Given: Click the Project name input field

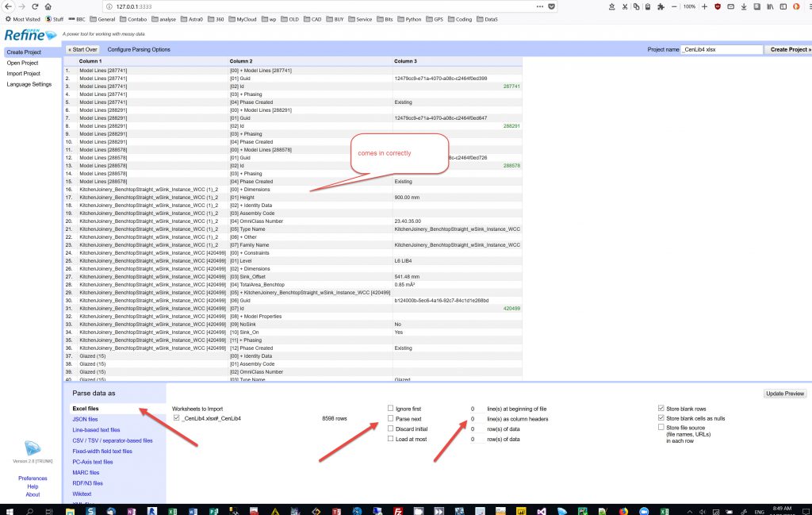Looking at the screenshot, I should (721, 49).
